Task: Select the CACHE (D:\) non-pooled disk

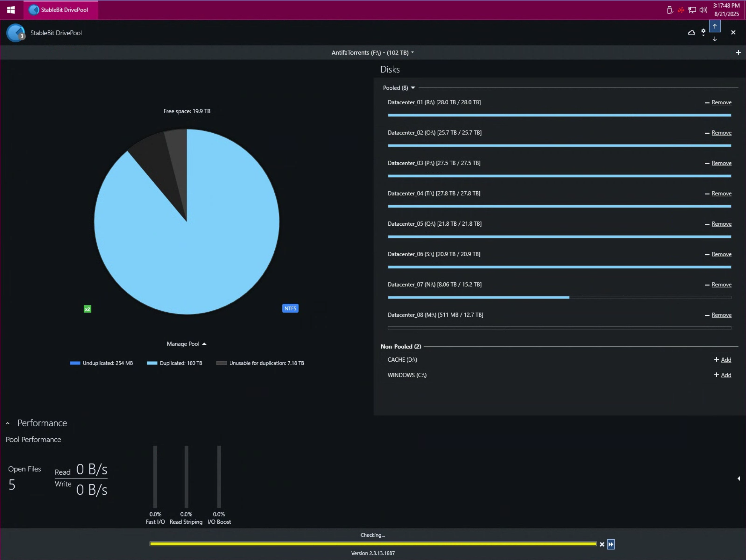Action: point(402,360)
